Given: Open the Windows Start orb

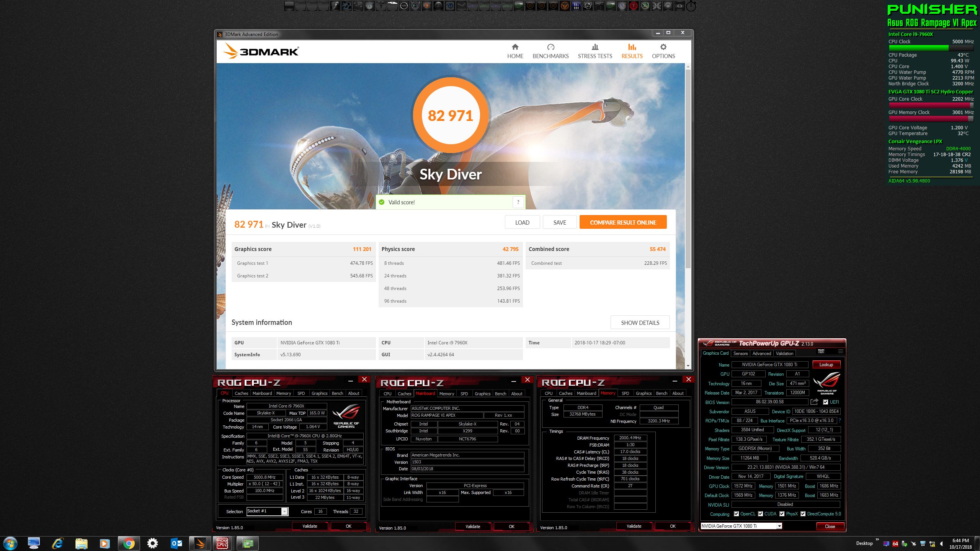Looking at the screenshot, I should coord(10,543).
